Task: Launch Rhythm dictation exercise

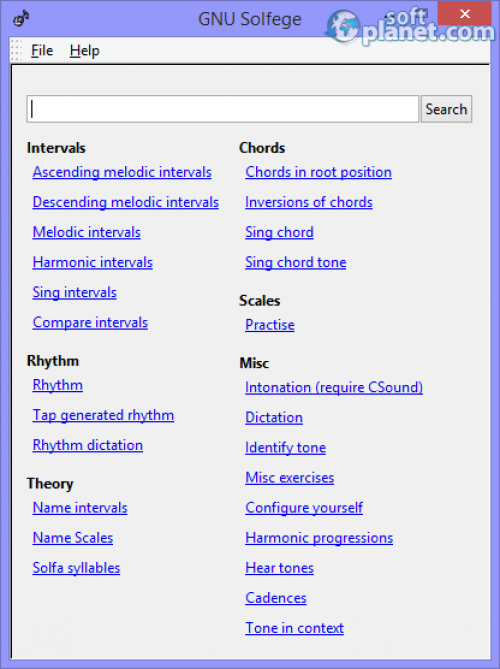Action: click(x=88, y=445)
